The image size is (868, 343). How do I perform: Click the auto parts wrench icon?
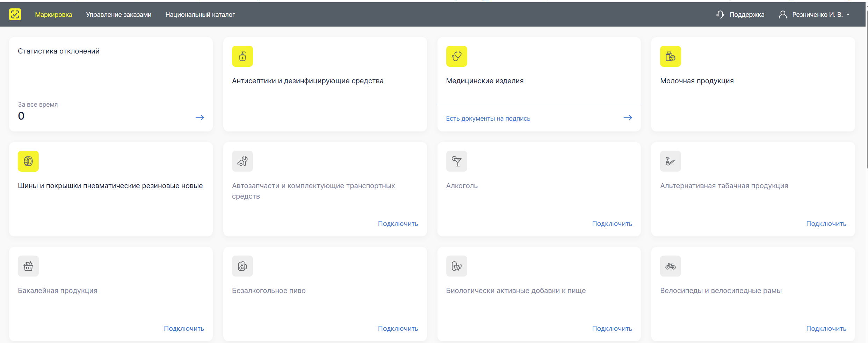[243, 161]
